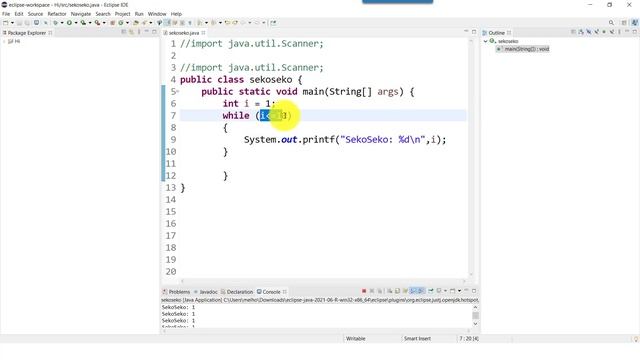Collapse the sekoseko class in Outline

pos(486,41)
